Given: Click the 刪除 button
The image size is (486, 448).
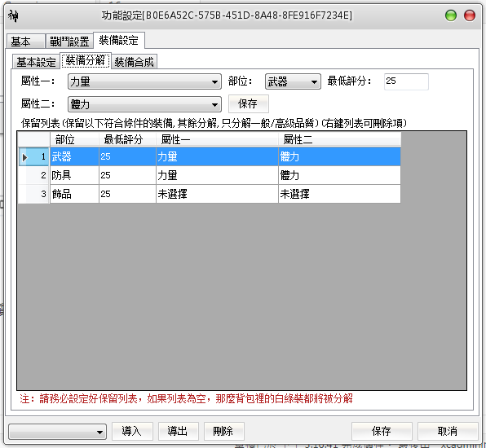Looking at the screenshot, I should pos(223,431).
